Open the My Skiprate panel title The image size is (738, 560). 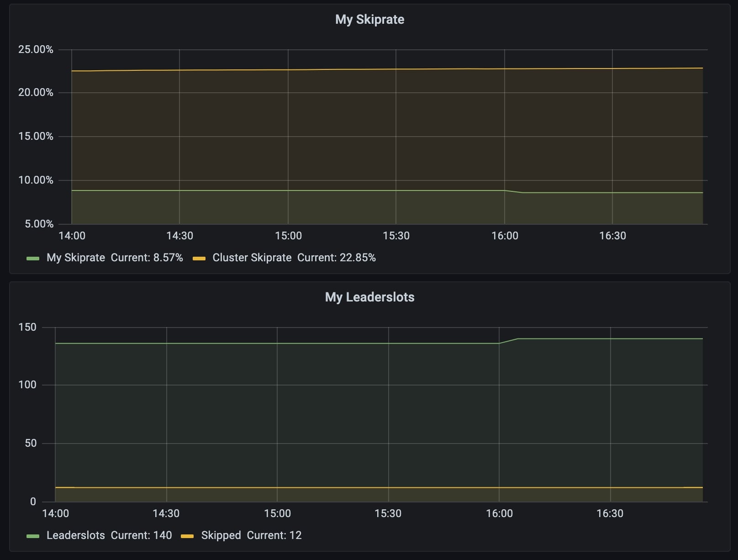pyautogui.click(x=369, y=20)
